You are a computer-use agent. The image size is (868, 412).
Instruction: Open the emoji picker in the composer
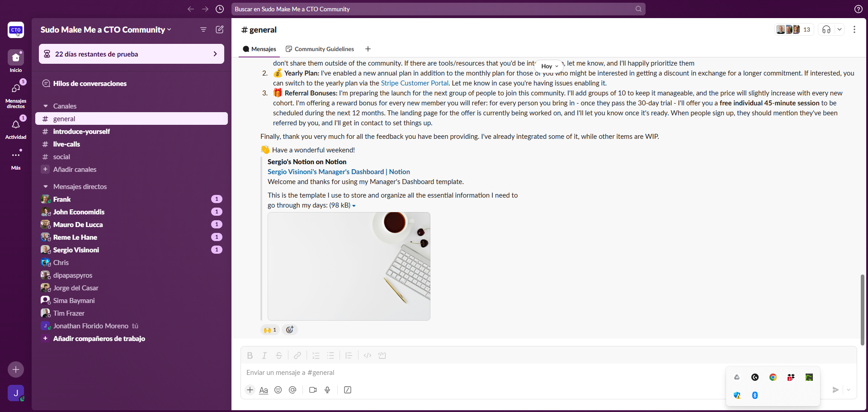point(278,390)
